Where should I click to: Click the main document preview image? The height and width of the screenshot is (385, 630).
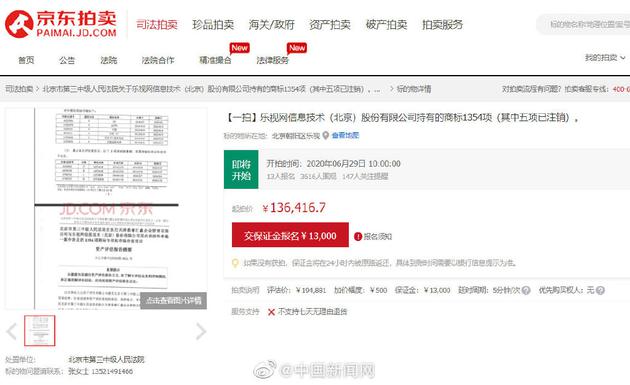[106, 208]
